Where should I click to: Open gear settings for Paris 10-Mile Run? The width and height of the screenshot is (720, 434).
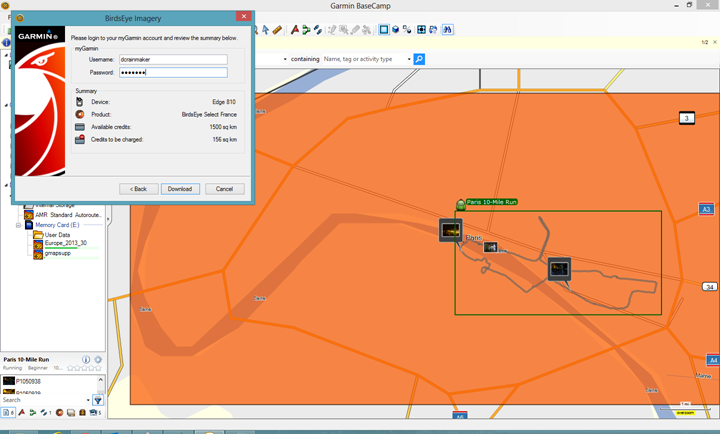(x=98, y=360)
